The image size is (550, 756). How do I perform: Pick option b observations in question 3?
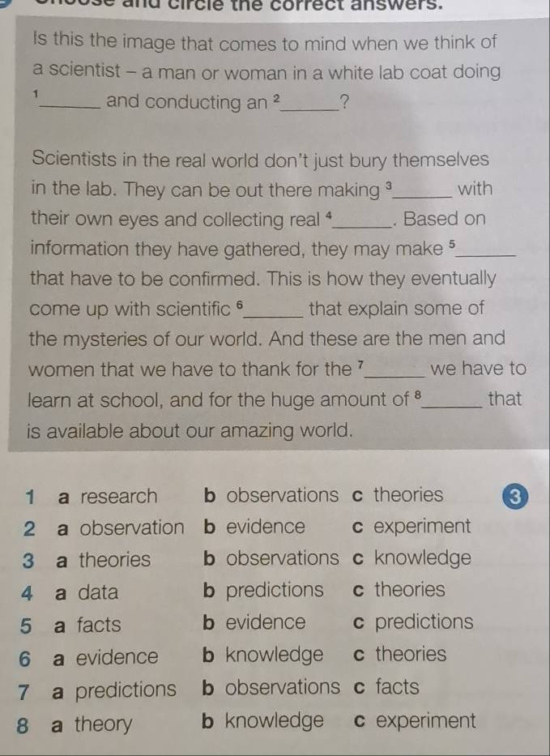click(x=271, y=558)
